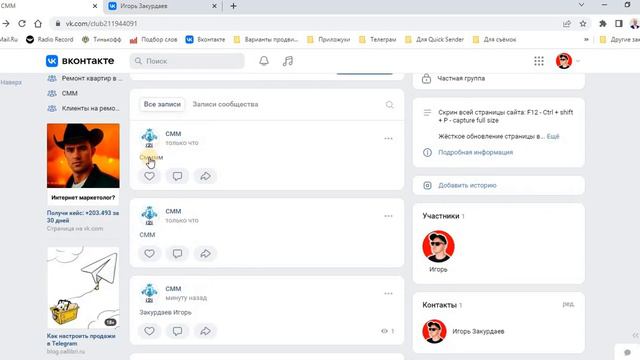Toggle the browser side panel icon
Screen dimensions: 640x360
[619, 24]
